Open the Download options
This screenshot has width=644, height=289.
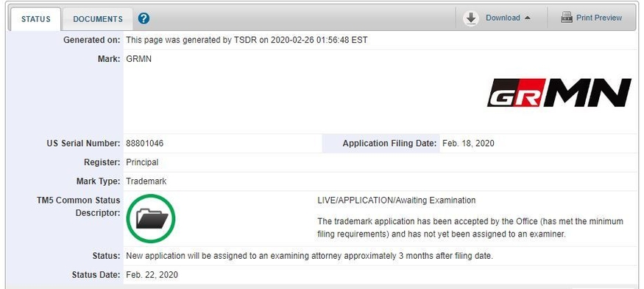(503, 18)
